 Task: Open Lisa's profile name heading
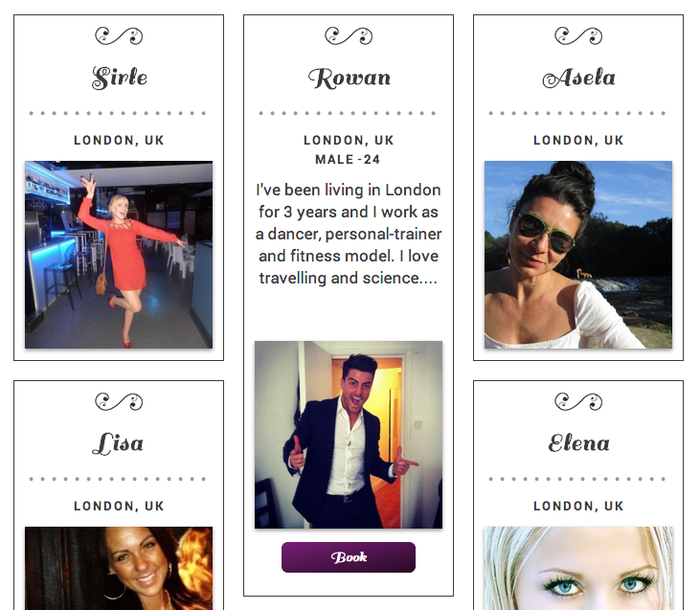(118, 444)
